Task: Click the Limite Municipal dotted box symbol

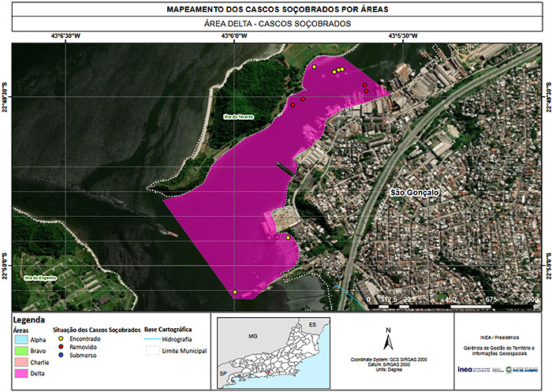Action: [152, 350]
